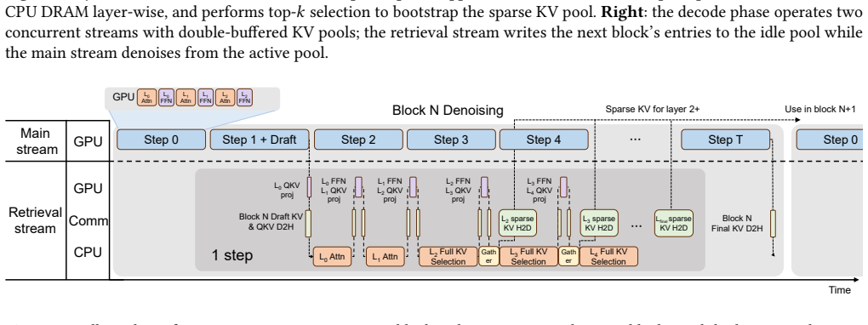Click the small L1 Attn box in GPU callout

pos(186,98)
